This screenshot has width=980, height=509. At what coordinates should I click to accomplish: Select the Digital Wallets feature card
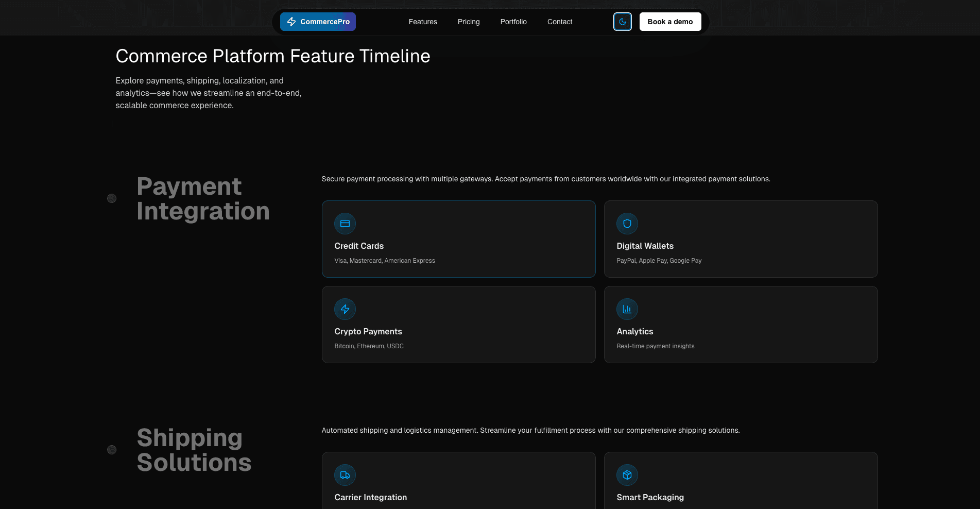click(741, 239)
